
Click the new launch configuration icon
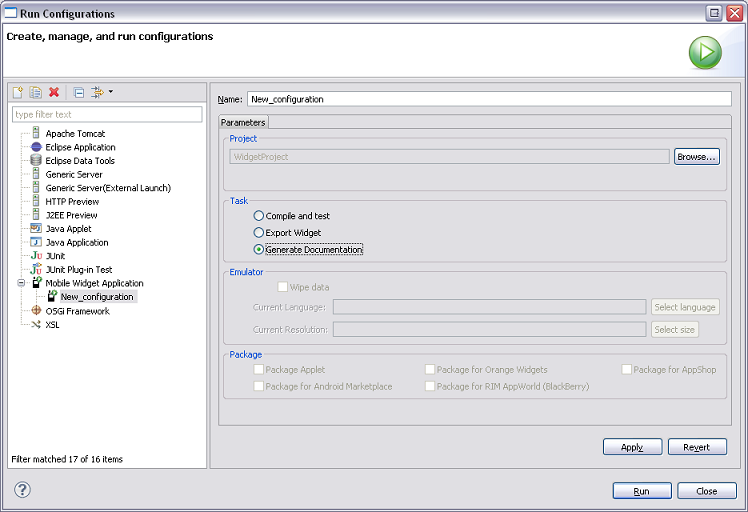click(18, 92)
